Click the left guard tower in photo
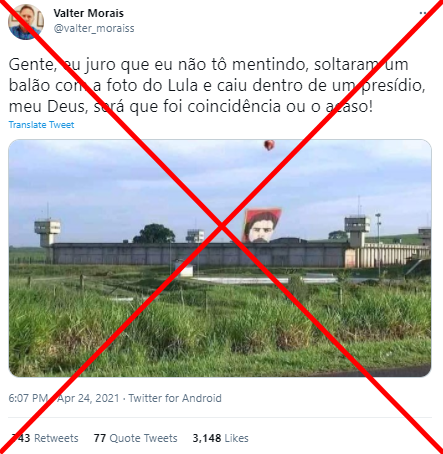The width and height of the screenshot is (443, 454). [47, 232]
